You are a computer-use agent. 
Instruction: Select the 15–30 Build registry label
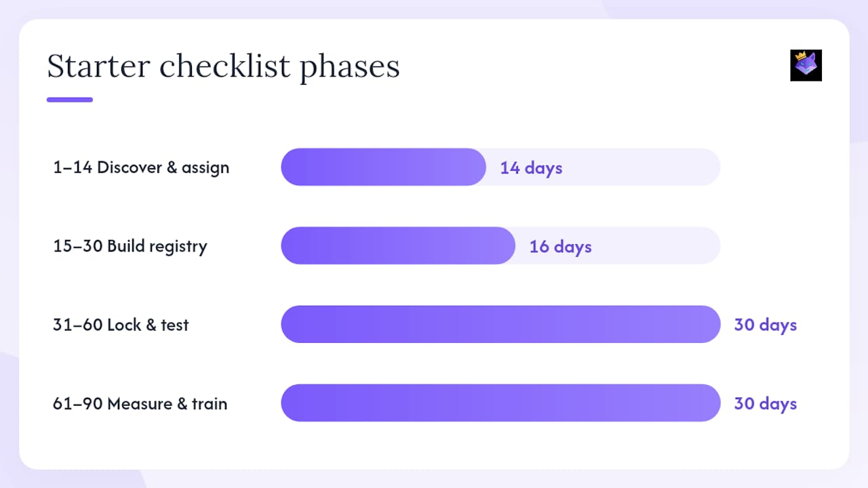coord(130,246)
